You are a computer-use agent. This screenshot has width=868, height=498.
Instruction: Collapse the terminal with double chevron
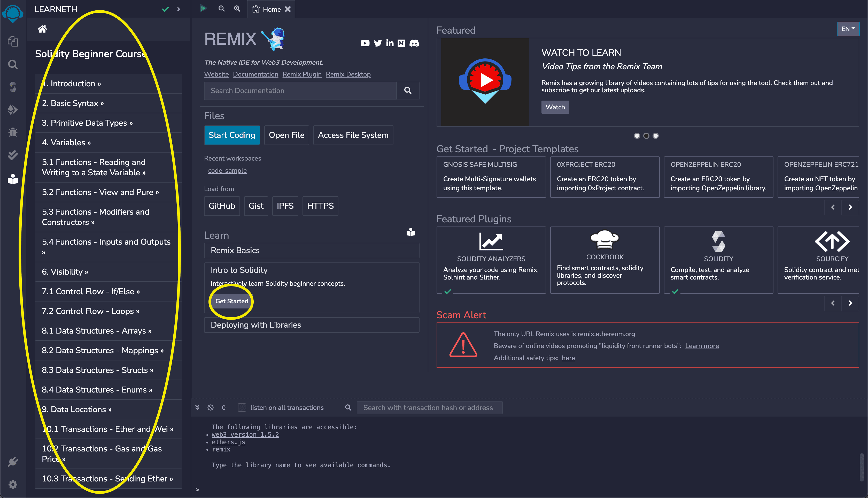pos(197,407)
